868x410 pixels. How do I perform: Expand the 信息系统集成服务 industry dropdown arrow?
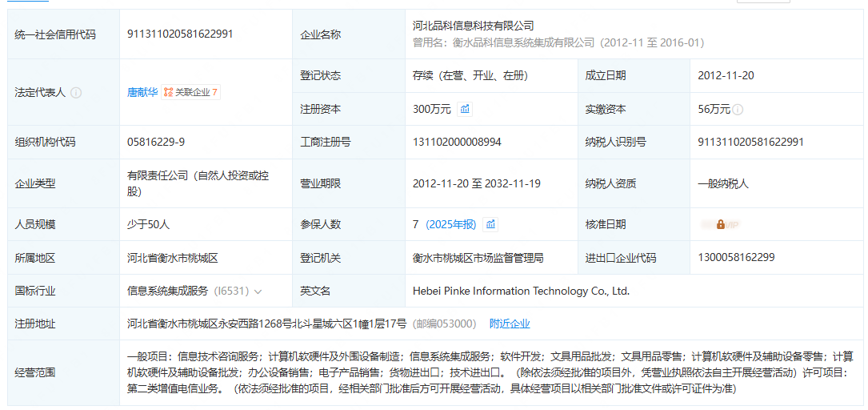pyautogui.click(x=258, y=291)
